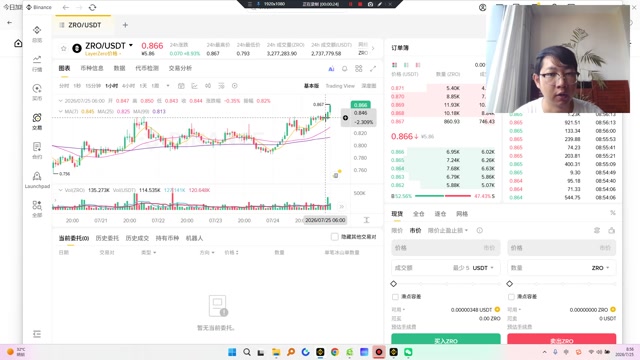Collapse the sidebar using bottom menu icon

tap(37, 334)
